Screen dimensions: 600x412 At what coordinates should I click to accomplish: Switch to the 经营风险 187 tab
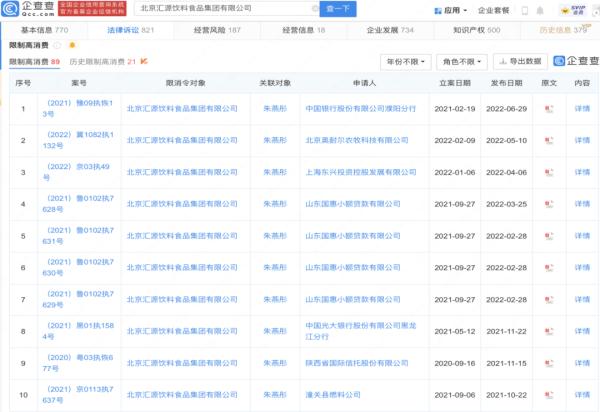coord(217,30)
